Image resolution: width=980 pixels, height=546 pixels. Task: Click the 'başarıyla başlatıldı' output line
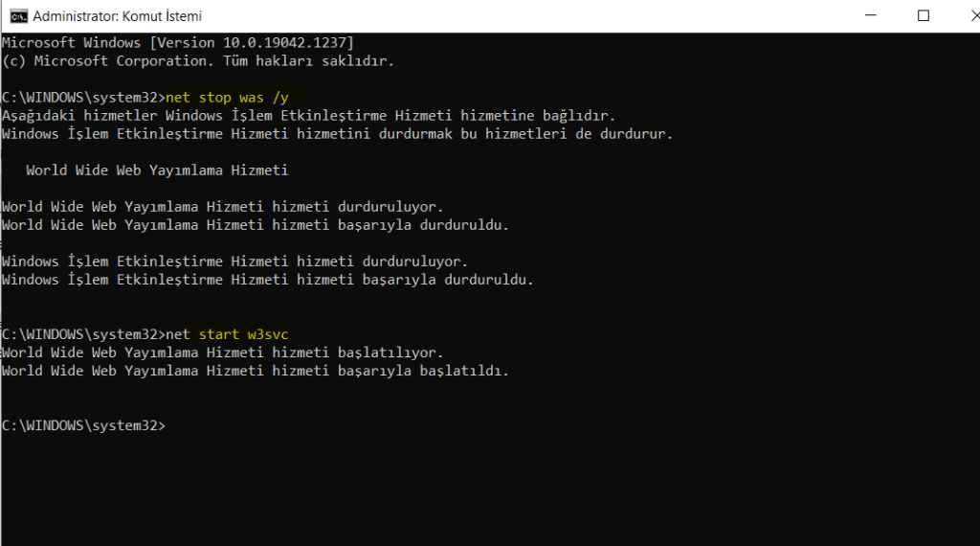coord(256,371)
